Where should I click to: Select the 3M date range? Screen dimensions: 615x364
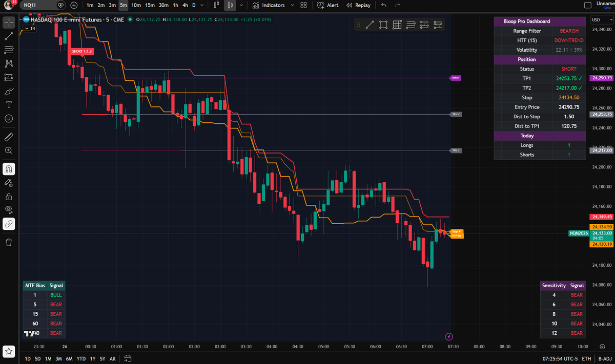click(x=59, y=358)
